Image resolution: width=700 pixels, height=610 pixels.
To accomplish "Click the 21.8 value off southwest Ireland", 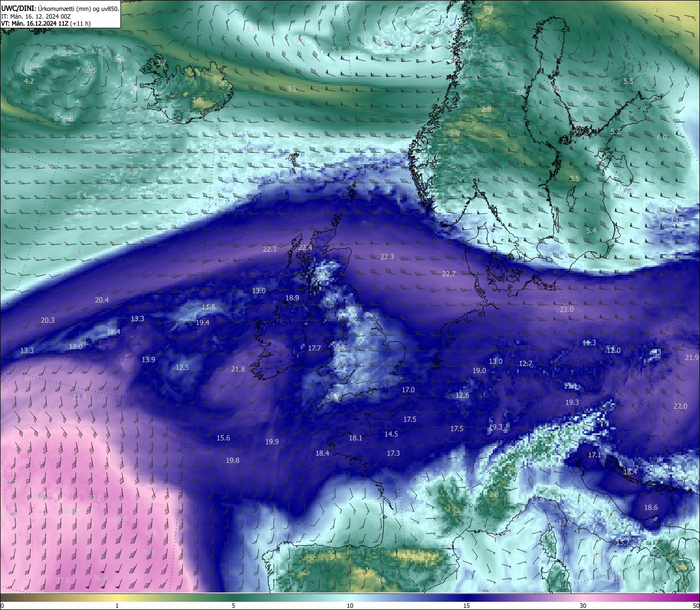I will tap(238, 369).
